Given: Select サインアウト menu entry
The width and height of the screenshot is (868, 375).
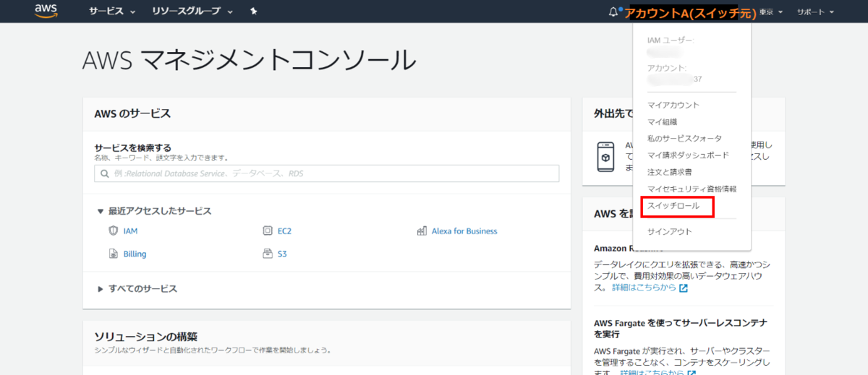Looking at the screenshot, I should click(670, 231).
